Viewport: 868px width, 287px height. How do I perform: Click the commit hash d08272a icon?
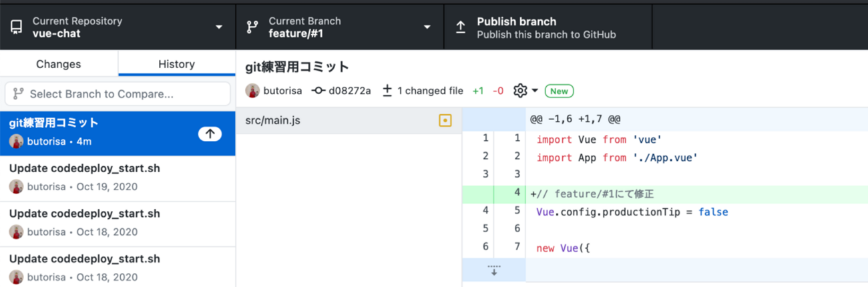(x=318, y=90)
